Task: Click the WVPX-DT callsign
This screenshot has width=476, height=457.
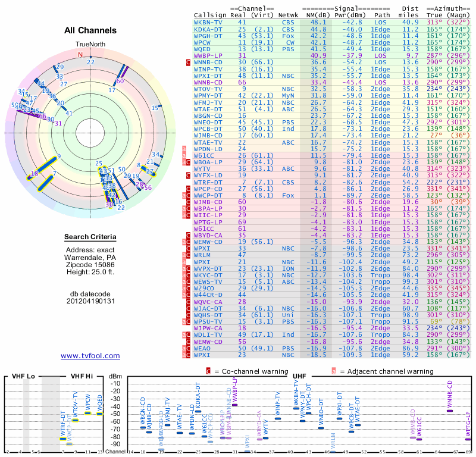Action: pos(208,269)
